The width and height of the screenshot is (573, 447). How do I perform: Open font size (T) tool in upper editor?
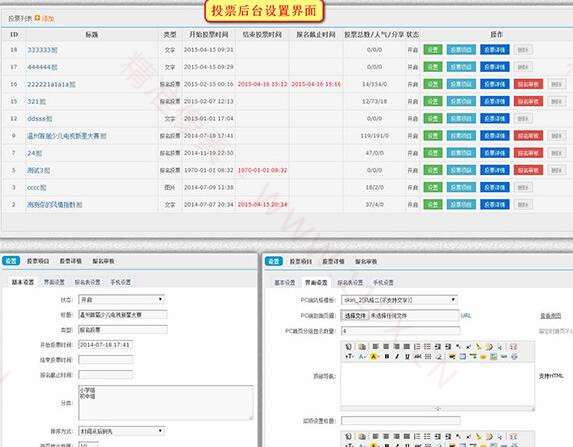(349, 356)
